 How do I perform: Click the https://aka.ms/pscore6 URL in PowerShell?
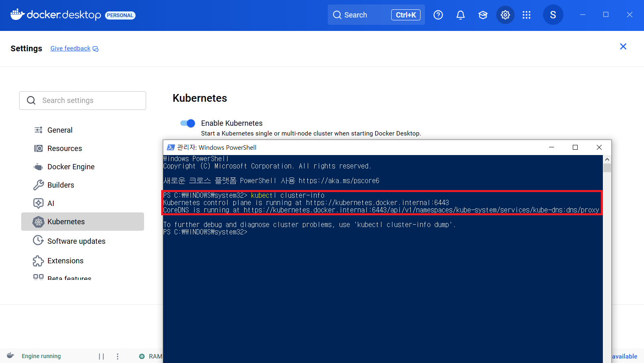(339, 181)
